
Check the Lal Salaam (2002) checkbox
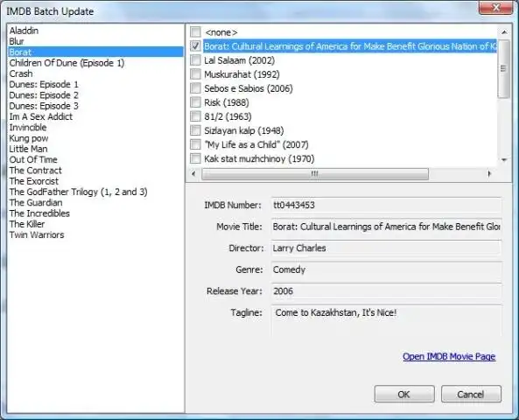(x=195, y=60)
